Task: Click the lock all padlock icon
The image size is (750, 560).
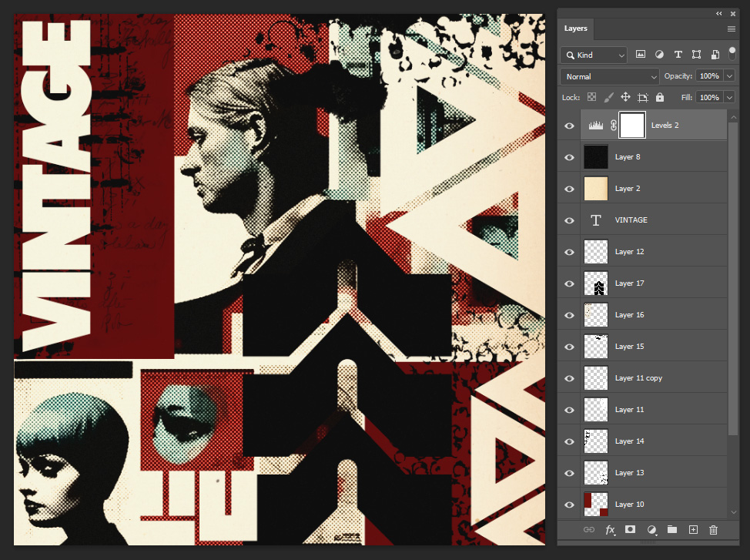Action: 660,98
